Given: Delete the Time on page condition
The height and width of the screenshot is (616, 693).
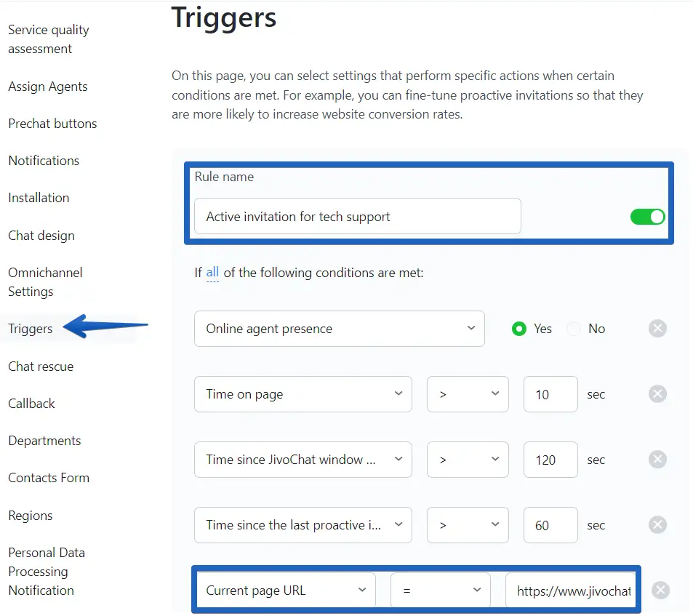Looking at the screenshot, I should (657, 394).
